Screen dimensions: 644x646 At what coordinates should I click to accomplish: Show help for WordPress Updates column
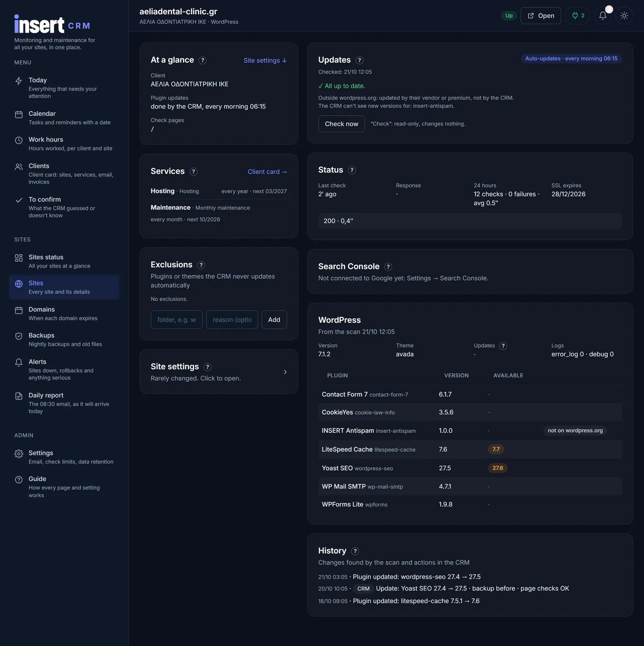tap(503, 346)
